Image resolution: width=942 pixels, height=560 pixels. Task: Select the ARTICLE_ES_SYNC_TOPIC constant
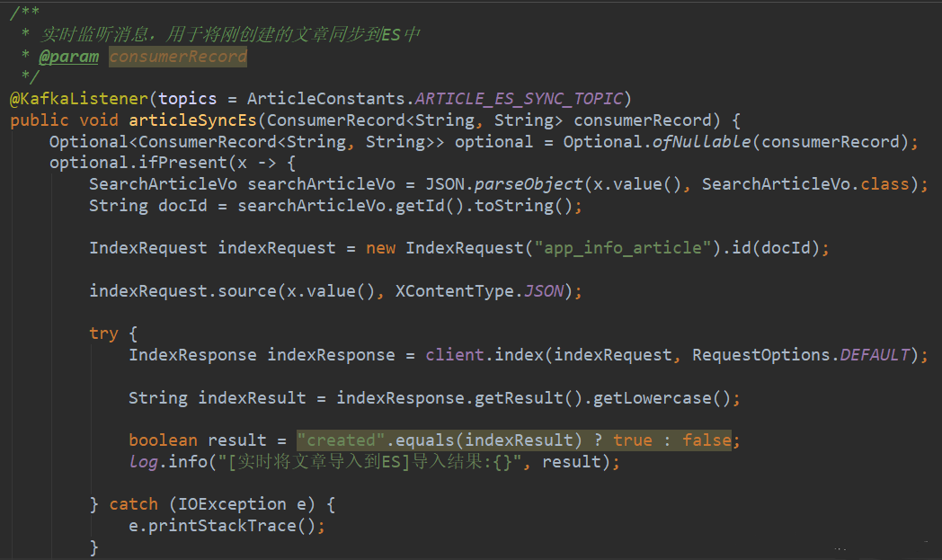(520, 98)
